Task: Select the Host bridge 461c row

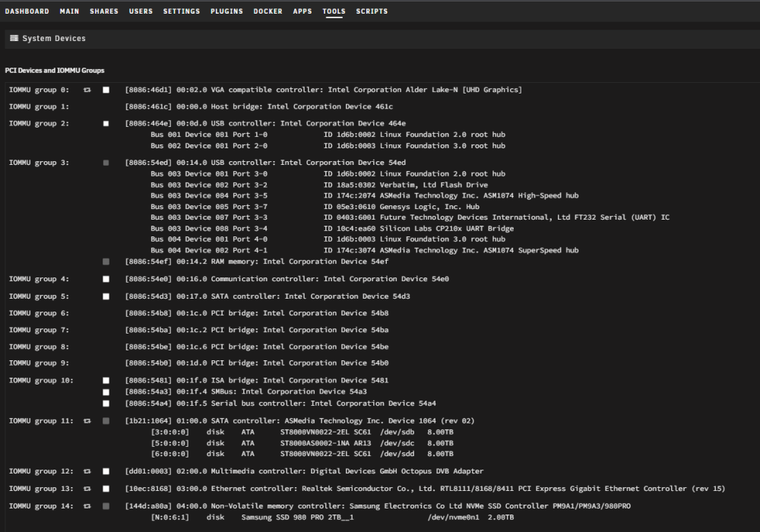Action: tap(259, 106)
